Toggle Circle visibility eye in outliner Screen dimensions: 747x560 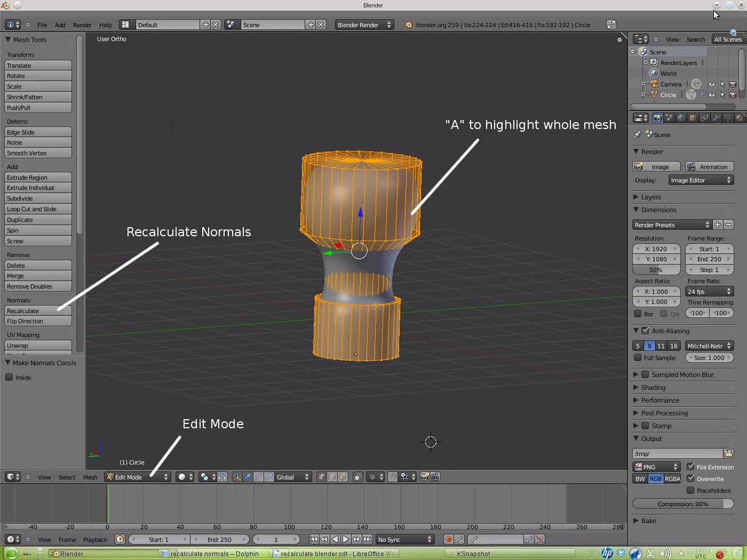pos(712,95)
